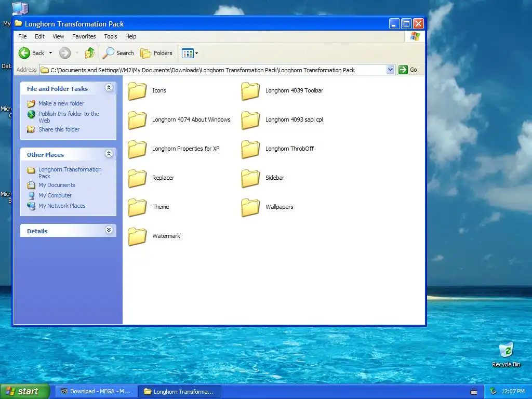Click Share this folder link
The width and height of the screenshot is (532, 399).
(x=59, y=129)
